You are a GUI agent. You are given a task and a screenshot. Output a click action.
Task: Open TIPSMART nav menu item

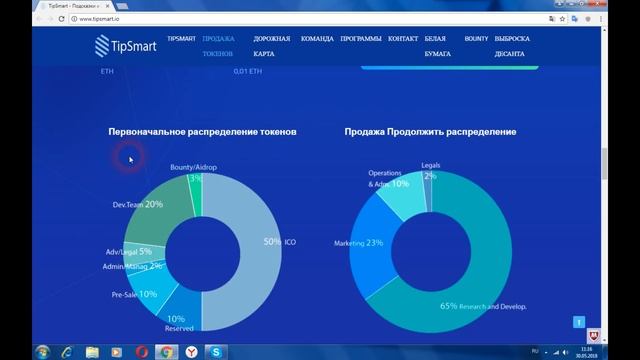181,38
